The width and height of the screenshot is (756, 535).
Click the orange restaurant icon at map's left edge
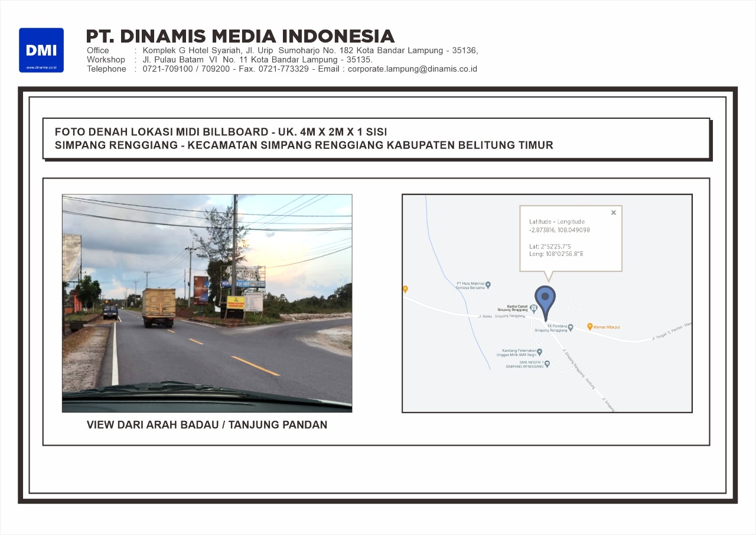405,289
